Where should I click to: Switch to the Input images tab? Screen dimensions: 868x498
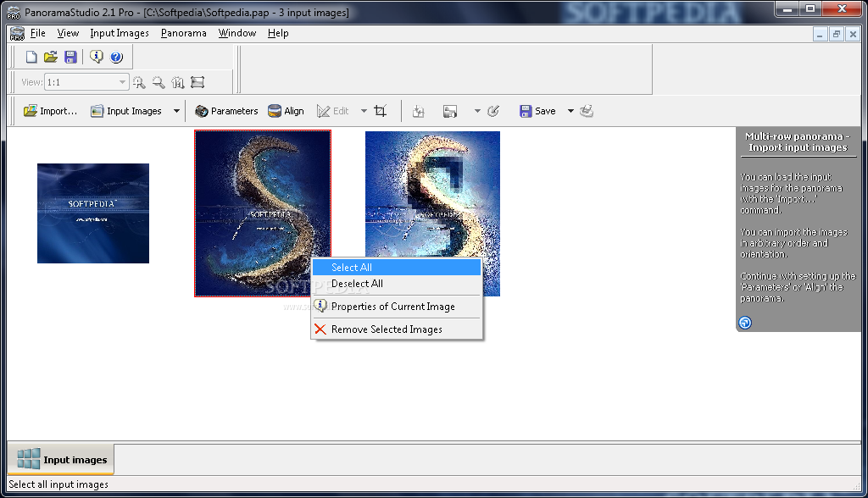point(61,460)
